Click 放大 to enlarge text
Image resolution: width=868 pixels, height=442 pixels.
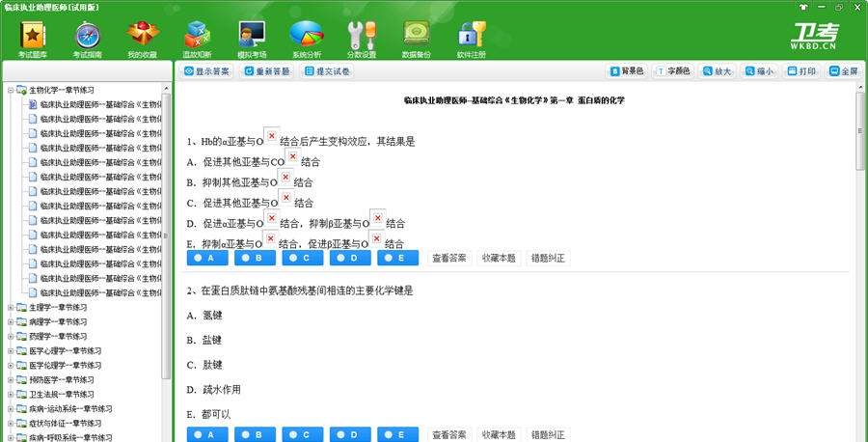point(717,70)
